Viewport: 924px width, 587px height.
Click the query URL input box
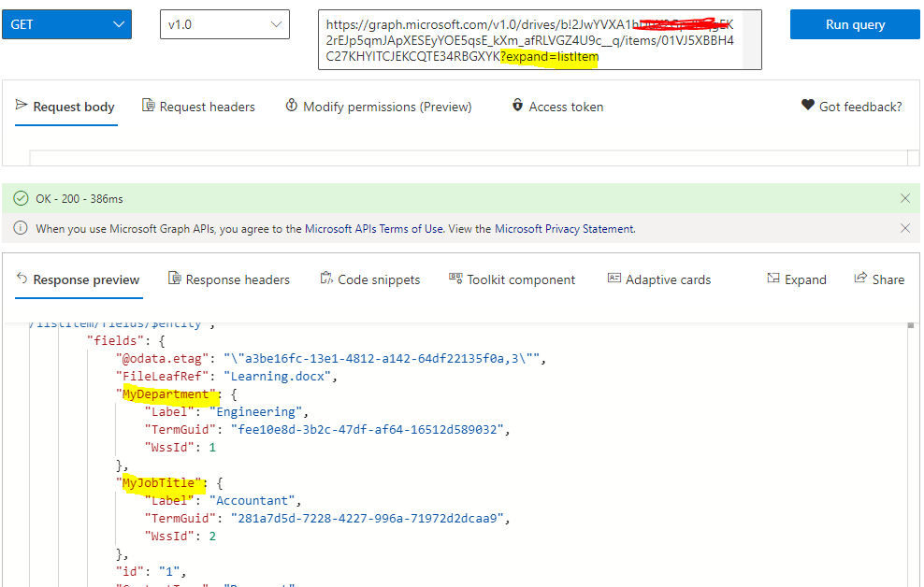pyautogui.click(x=540, y=40)
